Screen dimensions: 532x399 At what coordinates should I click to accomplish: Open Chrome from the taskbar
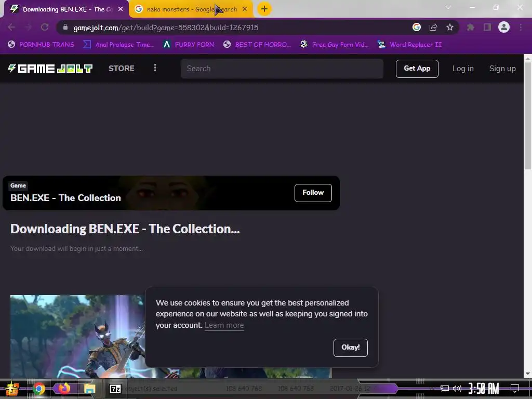point(38,389)
